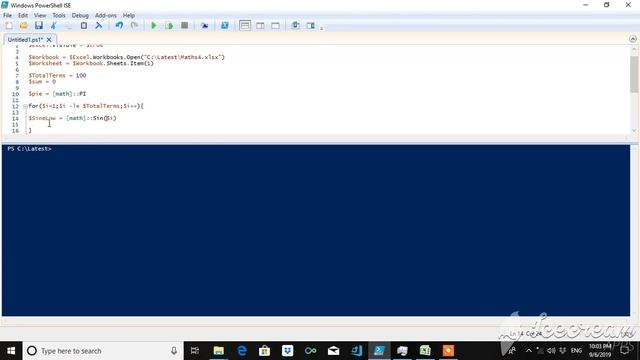Click the $sum = 0 code line
The image size is (640, 360).
42,82
